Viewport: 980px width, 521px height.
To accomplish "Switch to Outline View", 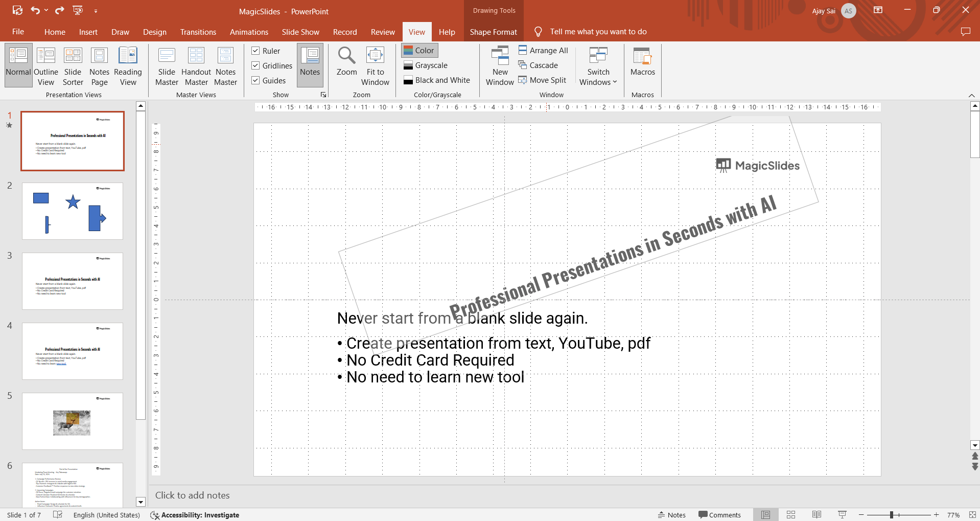I will click(46, 66).
